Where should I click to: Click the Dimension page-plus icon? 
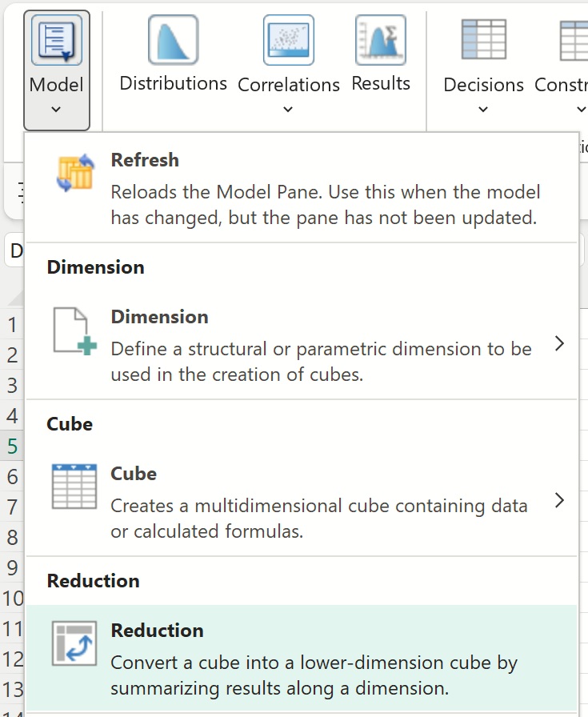pos(75,330)
